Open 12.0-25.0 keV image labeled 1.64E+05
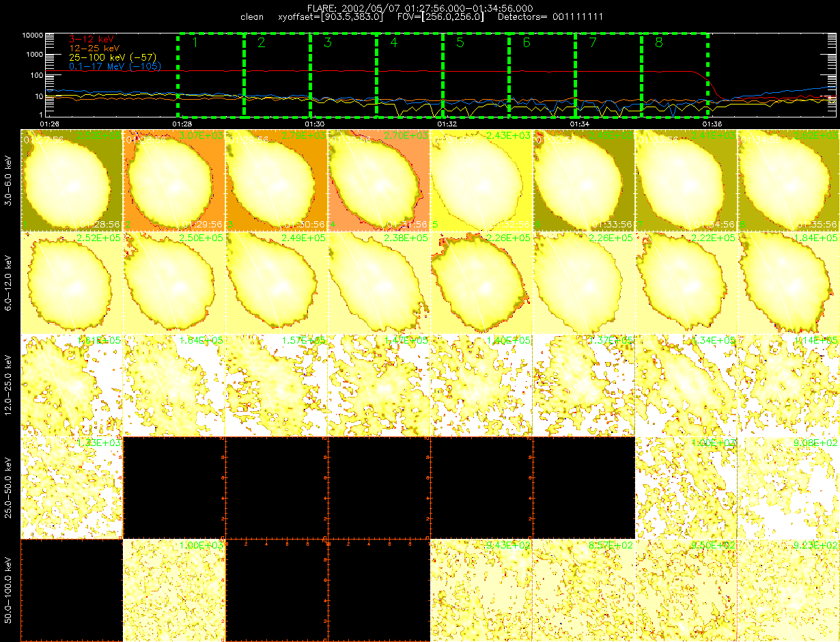840x642 pixels. click(174, 385)
